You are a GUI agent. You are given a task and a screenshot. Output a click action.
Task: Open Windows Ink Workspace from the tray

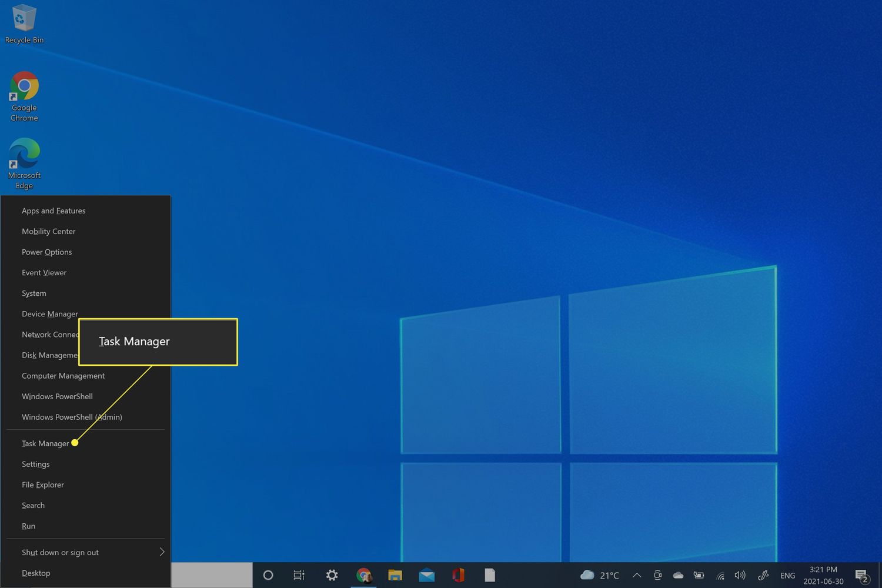click(x=763, y=575)
